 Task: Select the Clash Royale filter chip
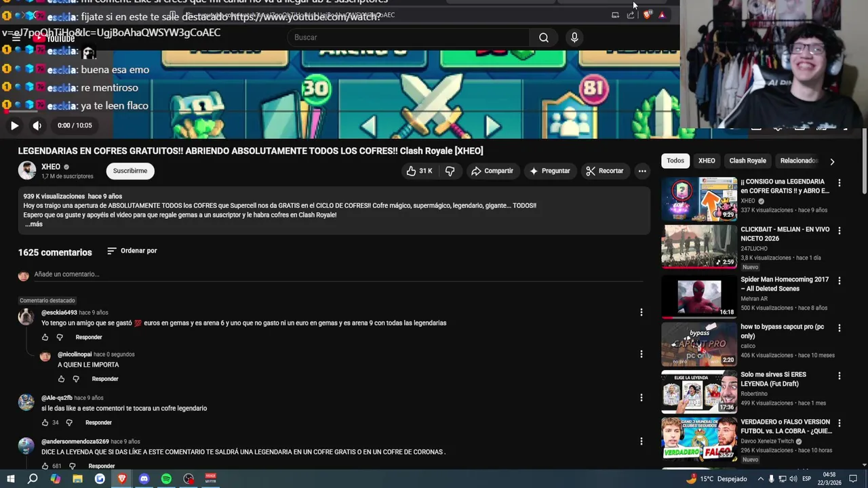[x=747, y=161]
